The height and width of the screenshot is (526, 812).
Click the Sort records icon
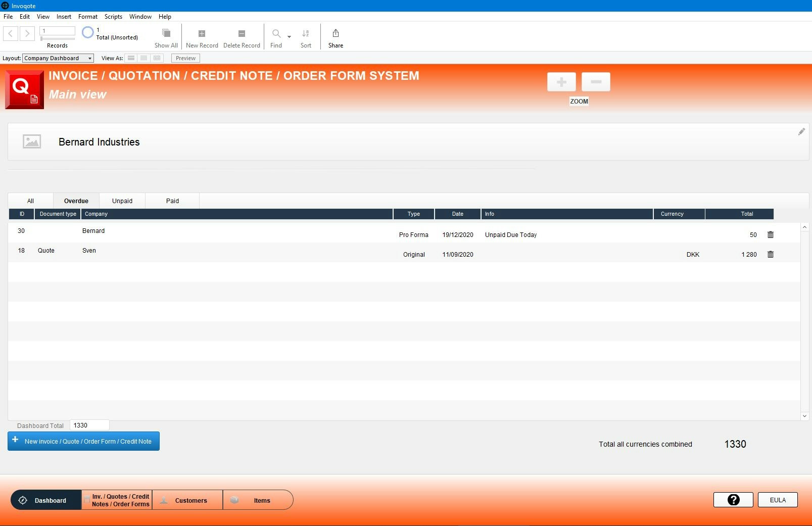pyautogui.click(x=306, y=33)
